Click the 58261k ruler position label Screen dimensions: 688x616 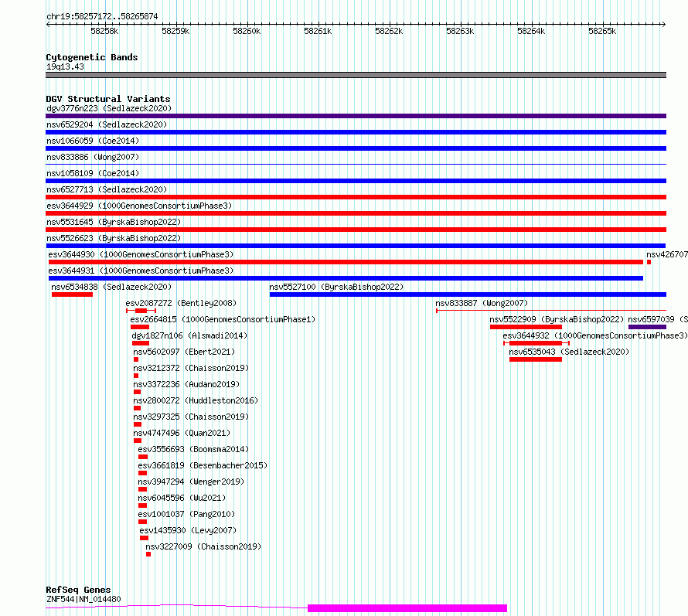(x=318, y=31)
